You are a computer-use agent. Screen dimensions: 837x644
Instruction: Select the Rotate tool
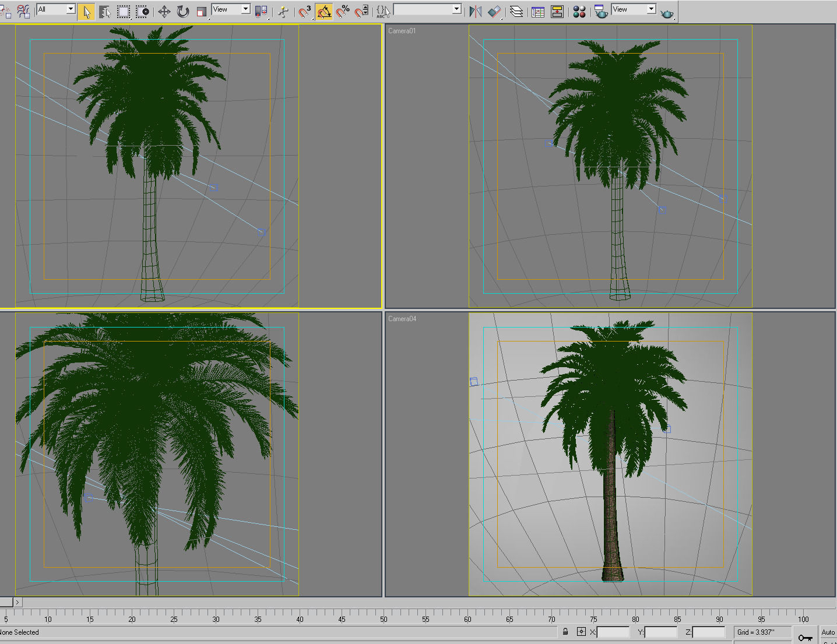(183, 12)
